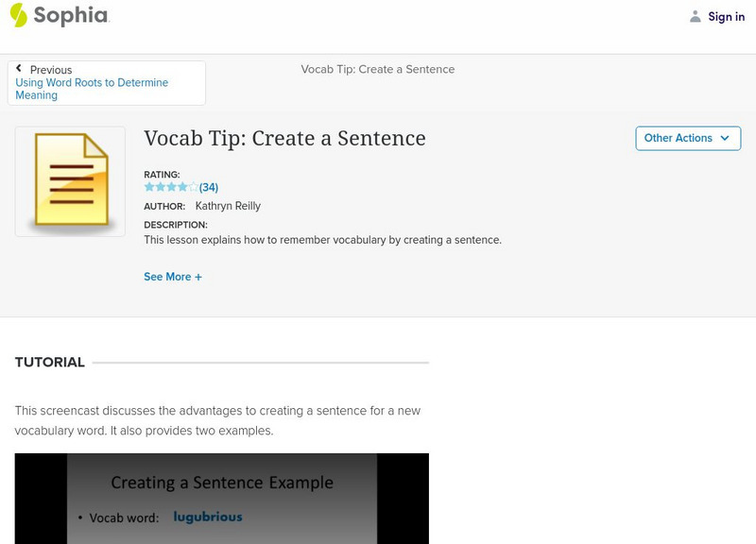The image size is (756, 544).
Task: Click the first rating star
Action: tap(148, 187)
